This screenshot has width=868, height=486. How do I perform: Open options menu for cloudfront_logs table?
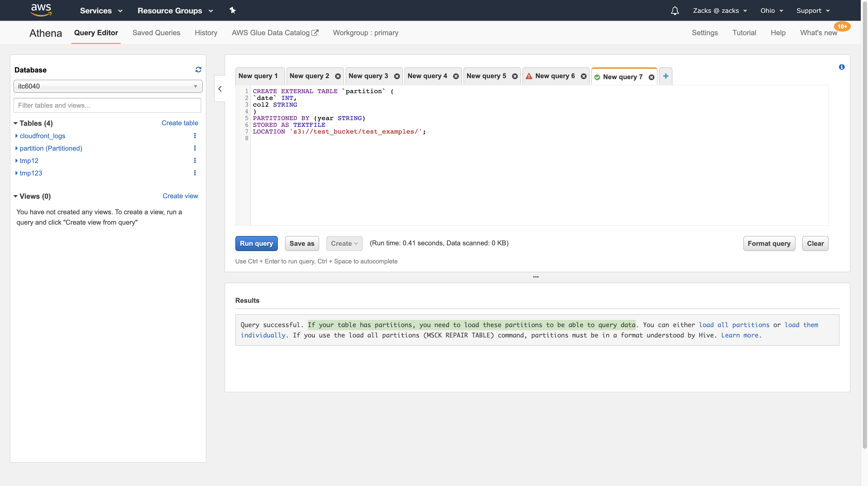[195, 136]
